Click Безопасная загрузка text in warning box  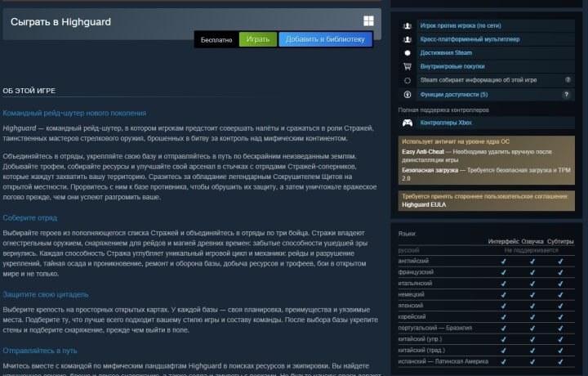click(430, 170)
